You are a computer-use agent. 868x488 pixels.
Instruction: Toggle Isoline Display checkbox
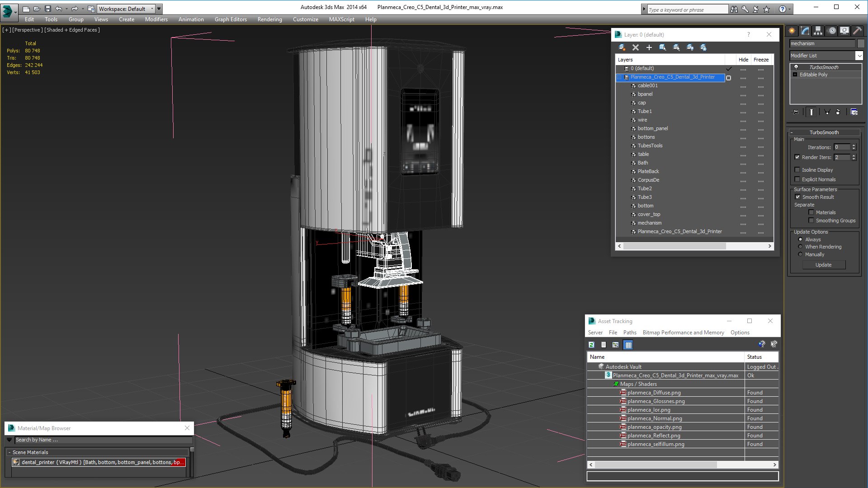[x=797, y=170]
